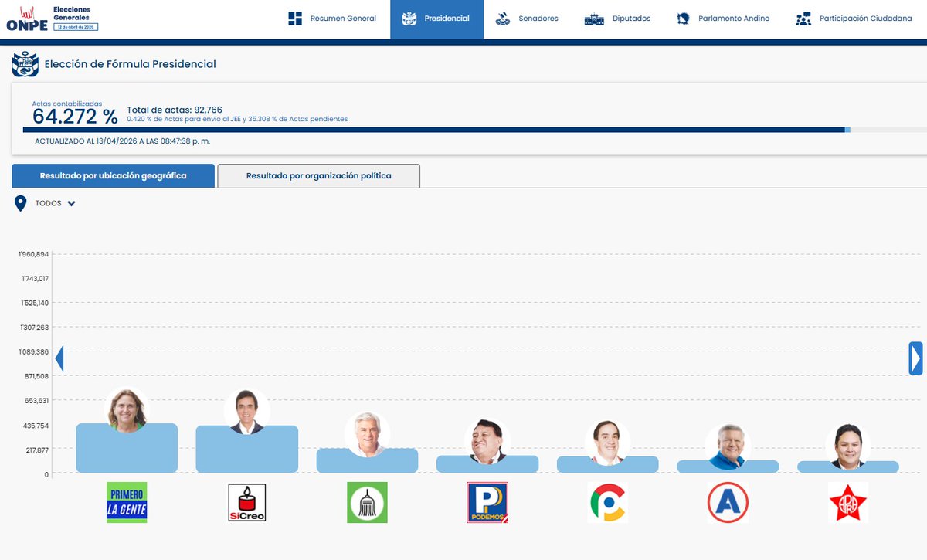Open Parlamento Andino via its navbar icon
Viewport: 927px width, 560px height.
point(681,17)
